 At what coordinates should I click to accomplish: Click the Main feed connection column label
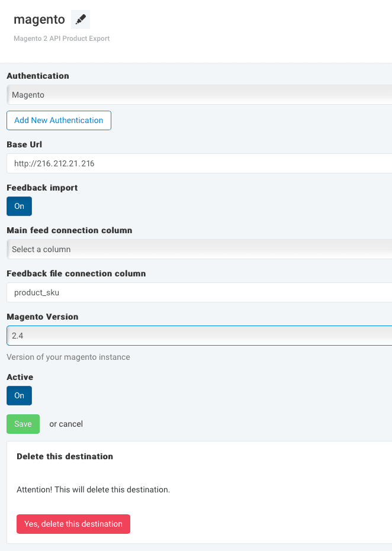click(x=69, y=230)
